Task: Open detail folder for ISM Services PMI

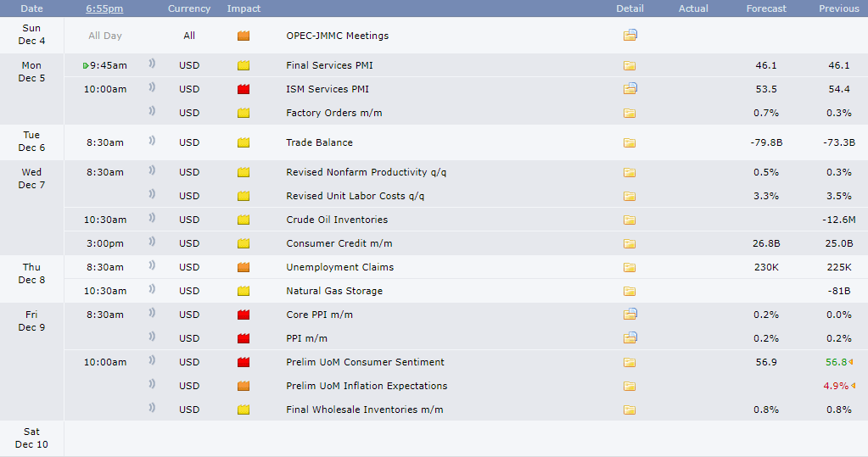Action: pos(630,88)
